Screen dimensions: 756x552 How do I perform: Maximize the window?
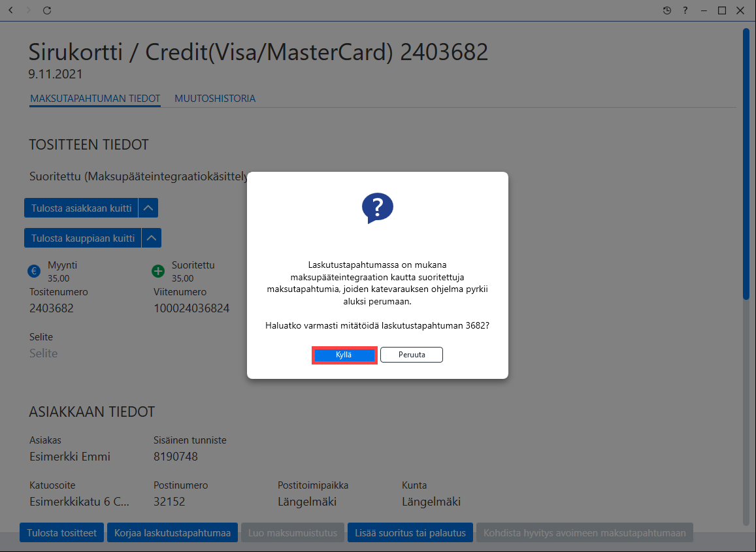(722, 10)
